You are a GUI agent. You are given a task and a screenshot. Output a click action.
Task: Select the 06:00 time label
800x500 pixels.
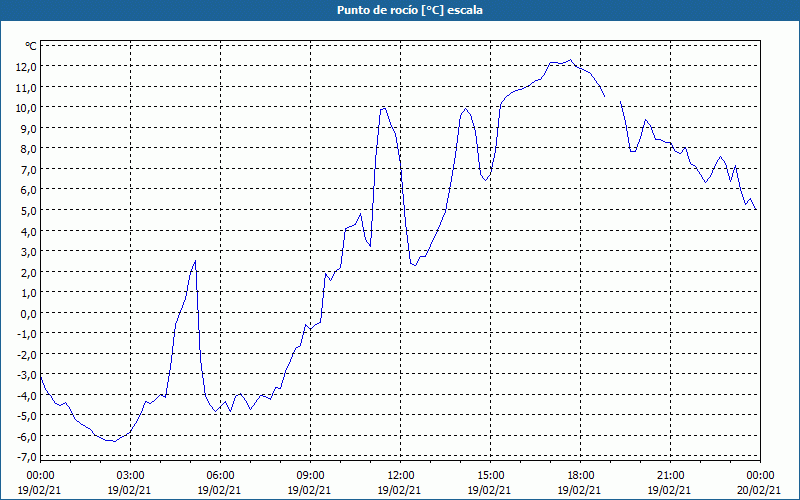coord(220,476)
